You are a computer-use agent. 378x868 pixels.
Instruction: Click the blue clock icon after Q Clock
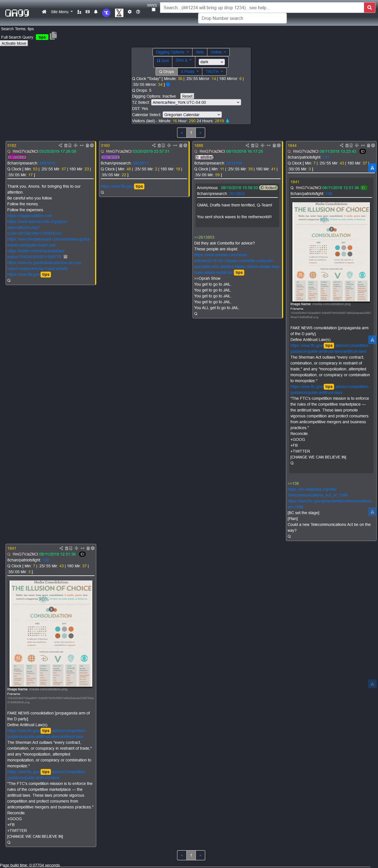click(168, 84)
